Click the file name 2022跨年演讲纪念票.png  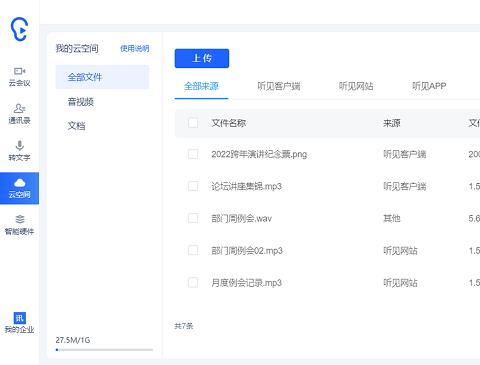(259, 154)
